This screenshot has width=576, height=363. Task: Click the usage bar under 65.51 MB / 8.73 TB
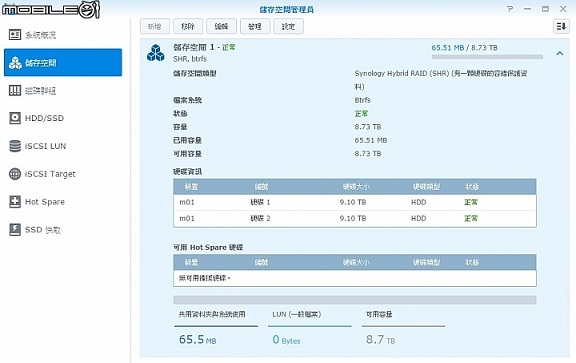point(487,57)
